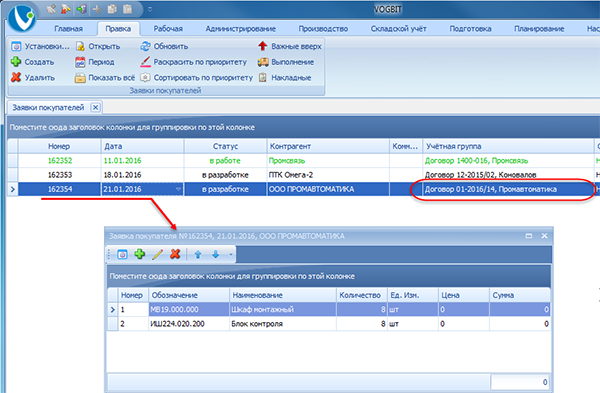Click the Накладные ribbon button
Screen dimensions: 600x393
click(285, 78)
